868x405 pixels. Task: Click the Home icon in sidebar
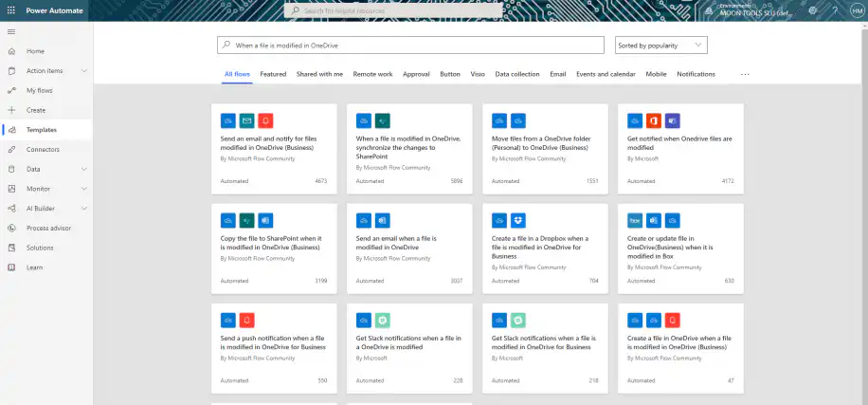pos(11,51)
